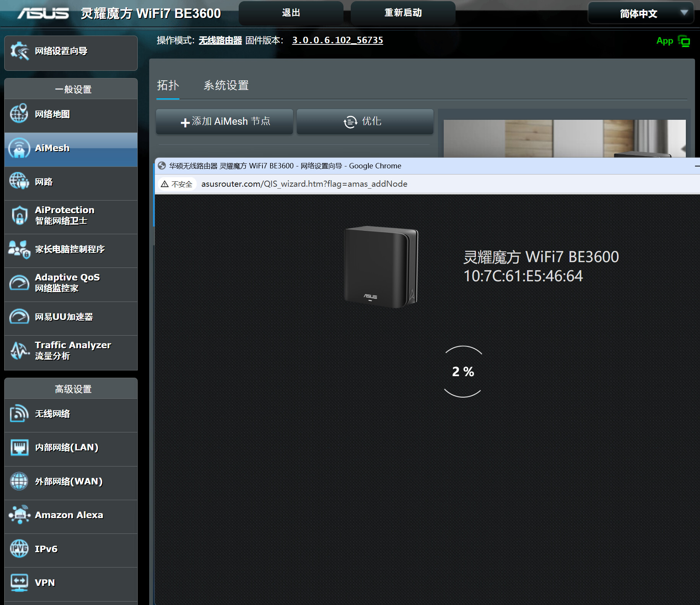Click the parental control people icon

point(19,250)
